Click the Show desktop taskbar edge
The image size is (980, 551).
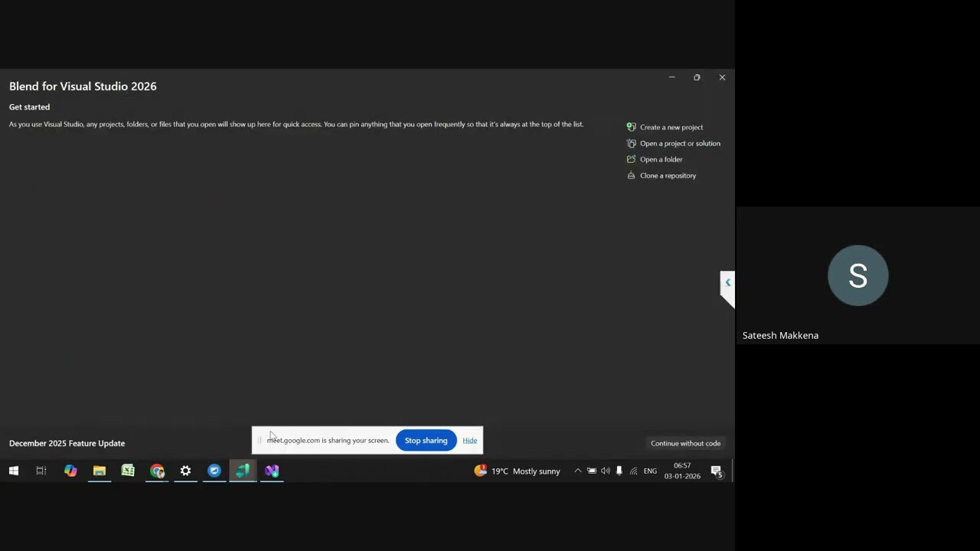(733, 471)
